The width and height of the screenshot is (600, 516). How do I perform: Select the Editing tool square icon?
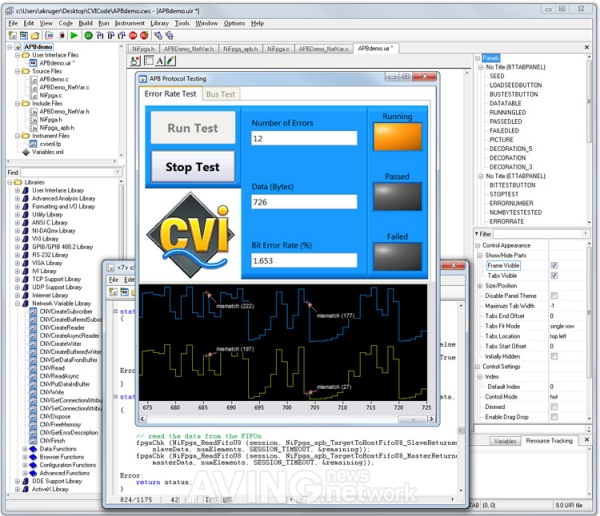(148, 60)
